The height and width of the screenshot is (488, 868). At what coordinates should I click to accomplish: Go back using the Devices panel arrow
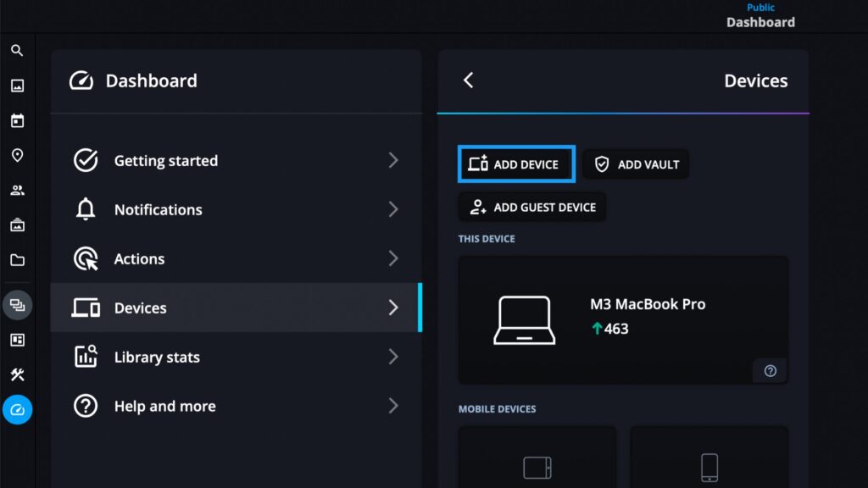[x=468, y=80]
